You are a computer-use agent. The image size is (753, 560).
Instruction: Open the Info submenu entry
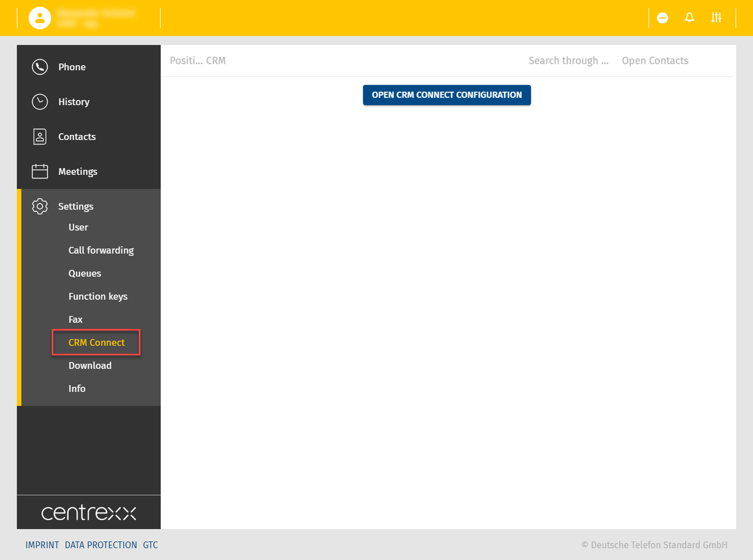(x=77, y=389)
